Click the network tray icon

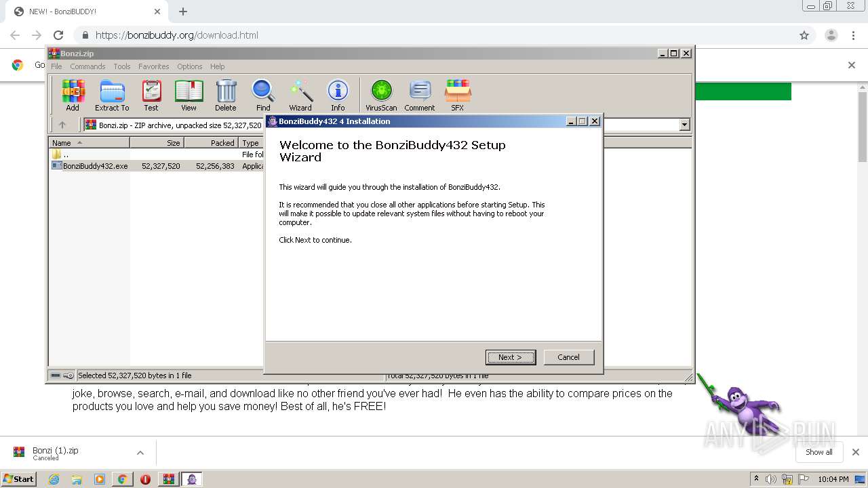(787, 479)
